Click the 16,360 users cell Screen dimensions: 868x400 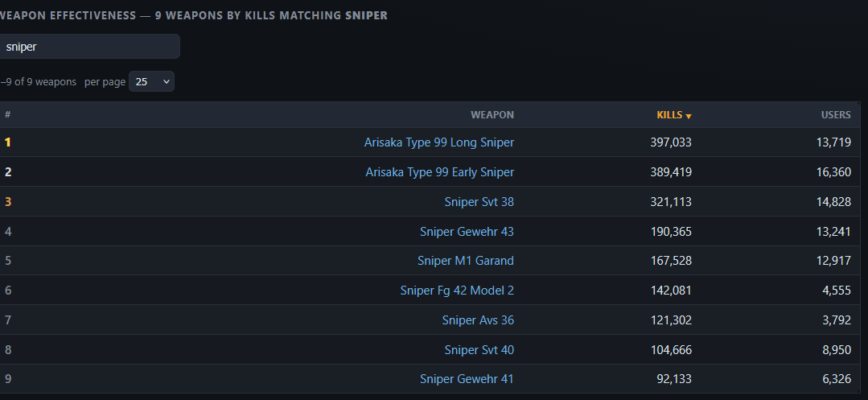click(833, 172)
